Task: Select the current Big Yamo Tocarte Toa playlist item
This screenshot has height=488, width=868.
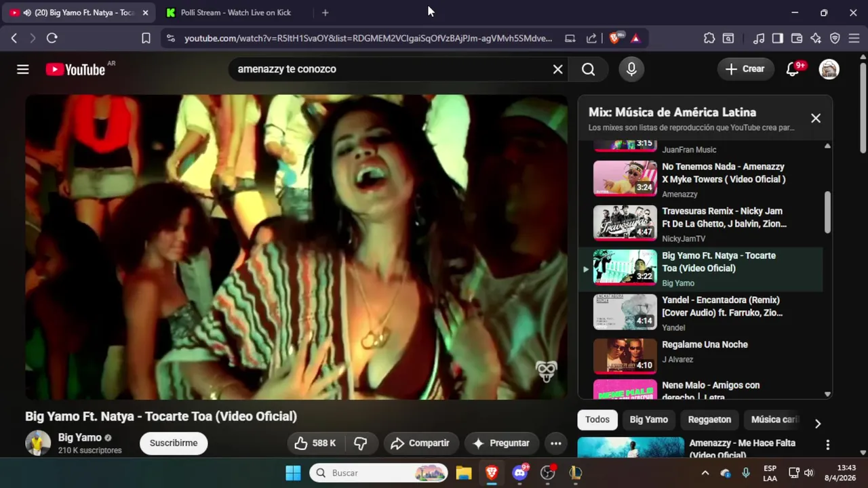Action: 701,268
